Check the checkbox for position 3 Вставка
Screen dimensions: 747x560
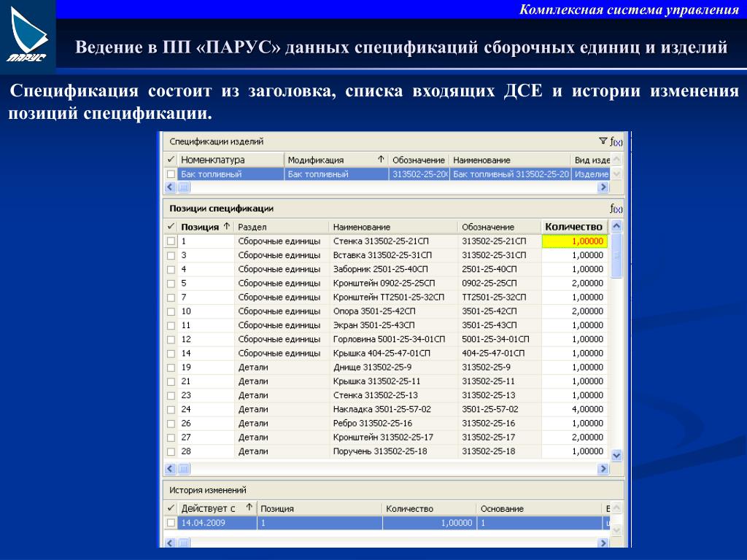(171, 255)
